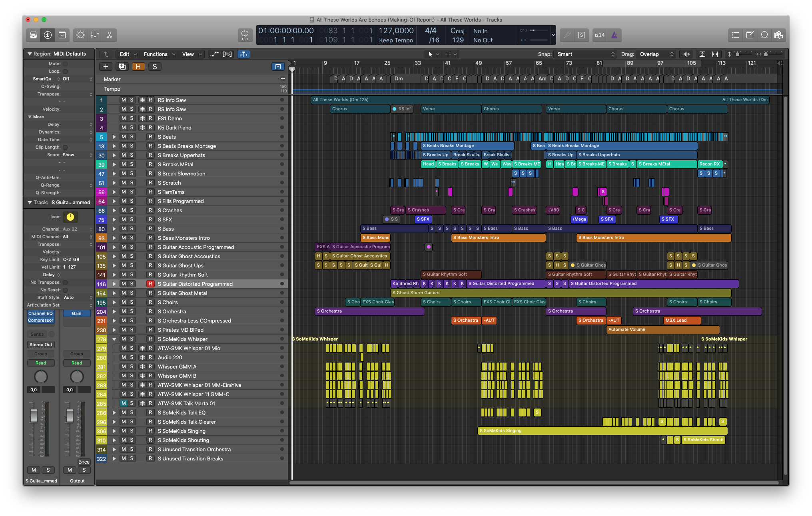The height and width of the screenshot is (516, 812).
Task: Click the Output channel volume fader
Action: 70,416
